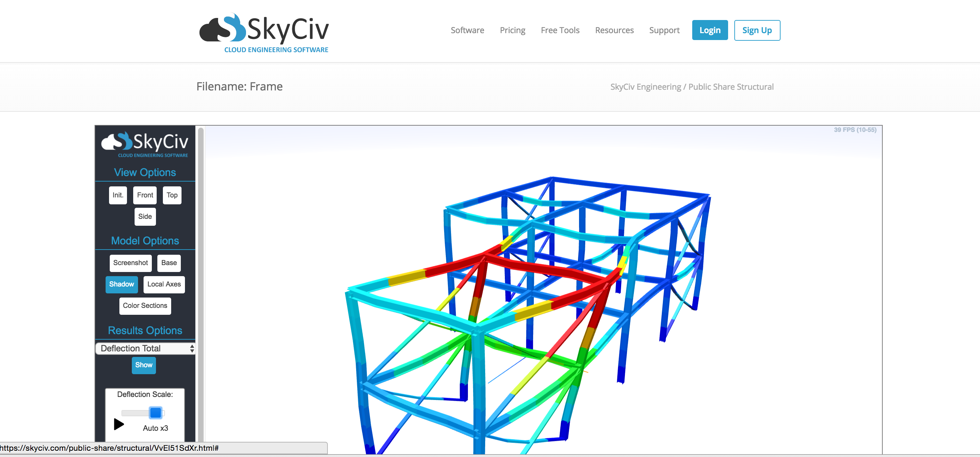Screen dimensions: 980x457
Task: Click the sidebar SkyCiv logo
Action: click(x=145, y=144)
